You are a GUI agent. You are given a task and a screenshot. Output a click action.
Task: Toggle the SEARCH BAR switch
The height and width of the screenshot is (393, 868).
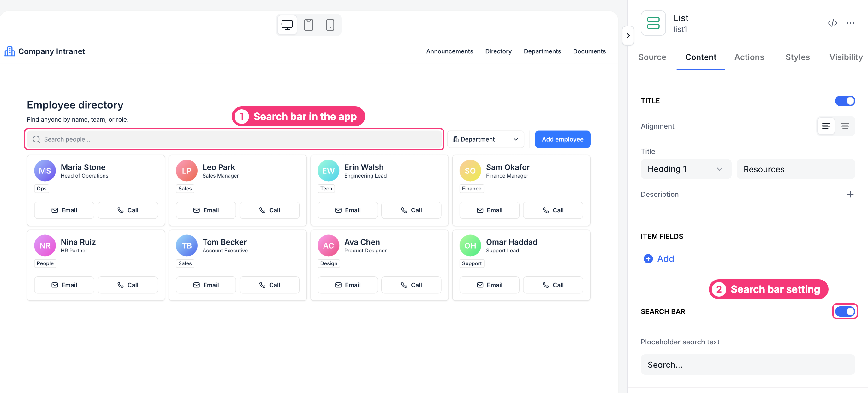click(845, 311)
